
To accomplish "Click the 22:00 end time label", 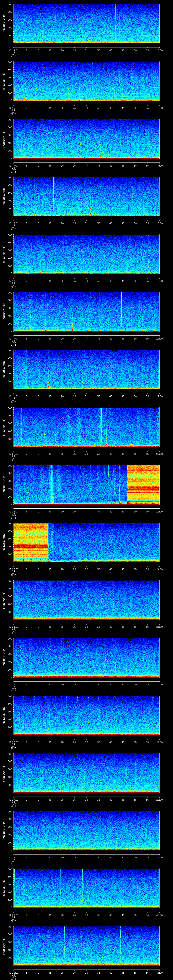I will (159, 454).
